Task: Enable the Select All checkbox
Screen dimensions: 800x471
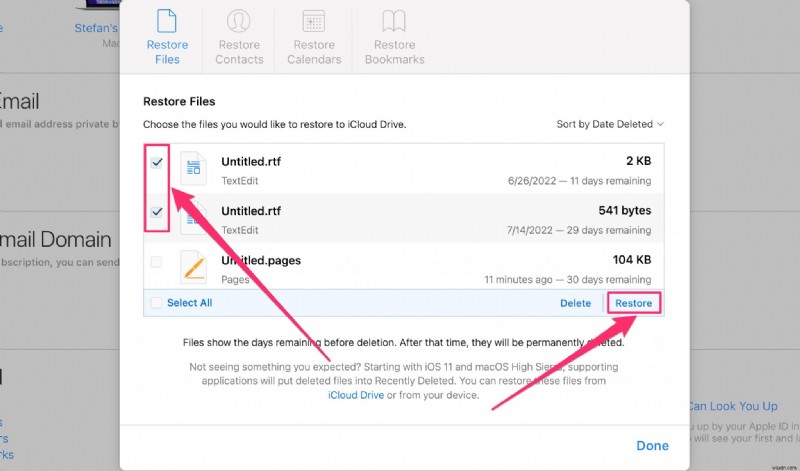Action: tap(156, 303)
